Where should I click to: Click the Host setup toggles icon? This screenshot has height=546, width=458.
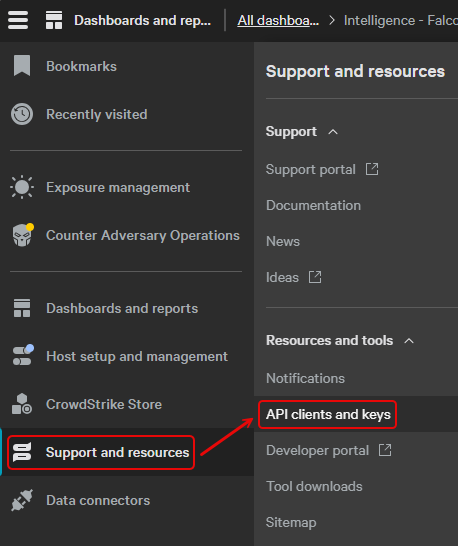click(23, 355)
